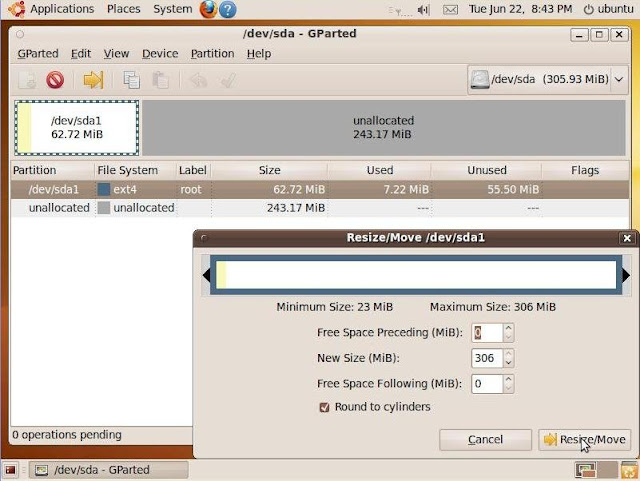Increase Free Space Following value
Screen dimensions: 640x481
(508, 379)
